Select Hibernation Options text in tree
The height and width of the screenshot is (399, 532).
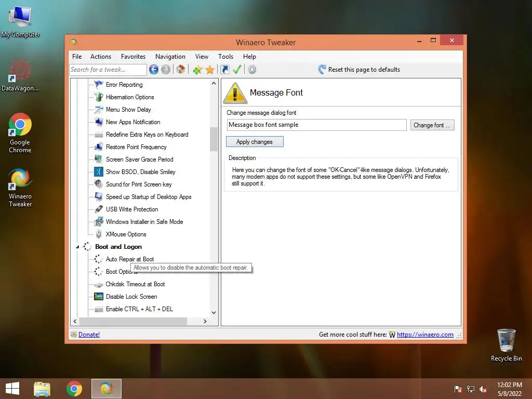130,97
